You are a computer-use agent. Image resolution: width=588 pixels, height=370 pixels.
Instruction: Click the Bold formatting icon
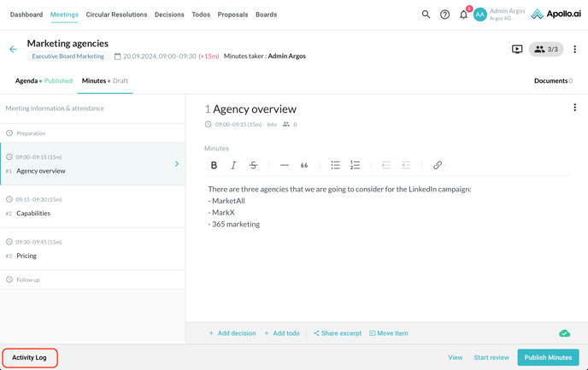[x=214, y=165]
